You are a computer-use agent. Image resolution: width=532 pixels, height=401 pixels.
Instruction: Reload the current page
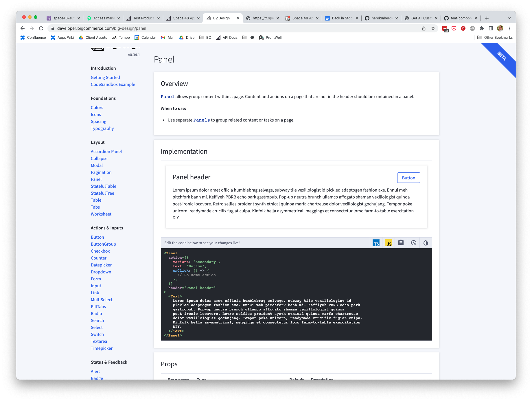coord(41,28)
